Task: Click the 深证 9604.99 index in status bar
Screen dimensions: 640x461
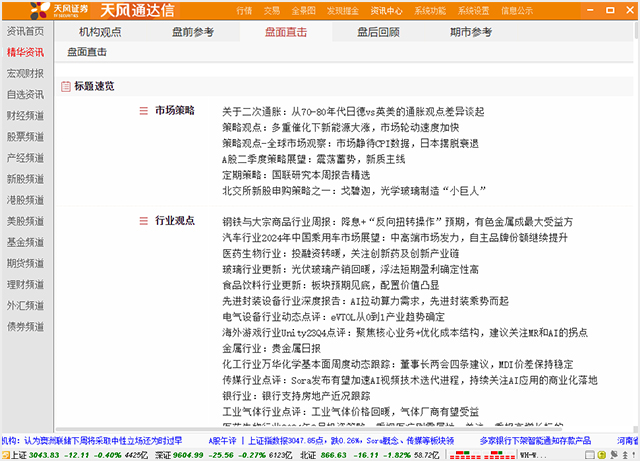Action: tap(223, 455)
